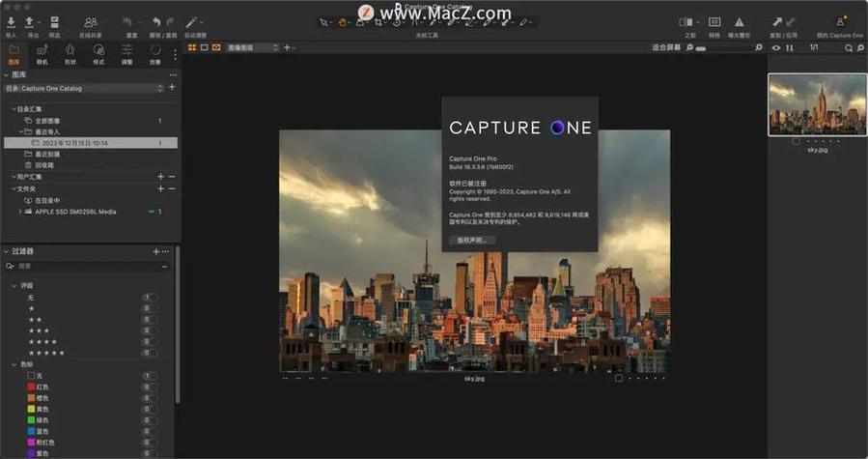Click the viewer zoom-out magnifier icon
Image resolution: width=868 pixels, height=459 pixels.
click(689, 47)
